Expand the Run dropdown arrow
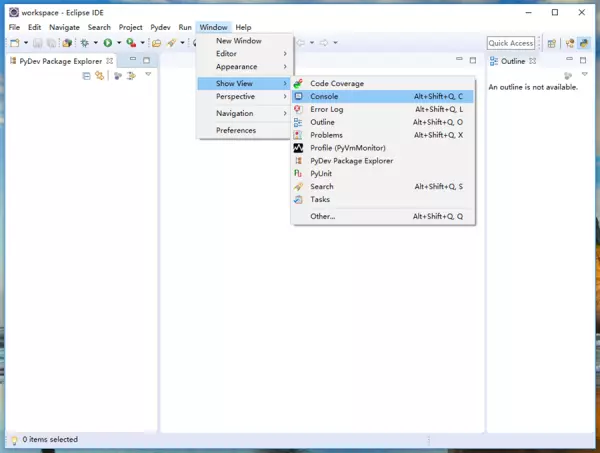 coord(119,43)
